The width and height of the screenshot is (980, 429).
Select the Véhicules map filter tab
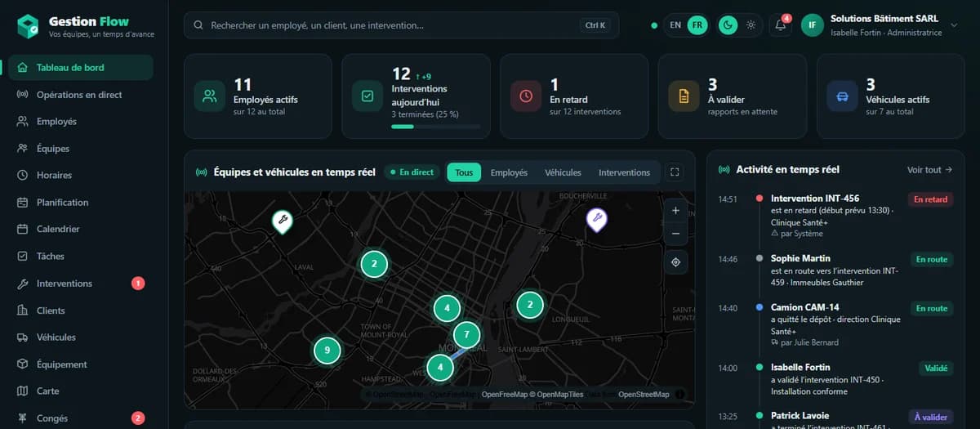[x=563, y=172]
